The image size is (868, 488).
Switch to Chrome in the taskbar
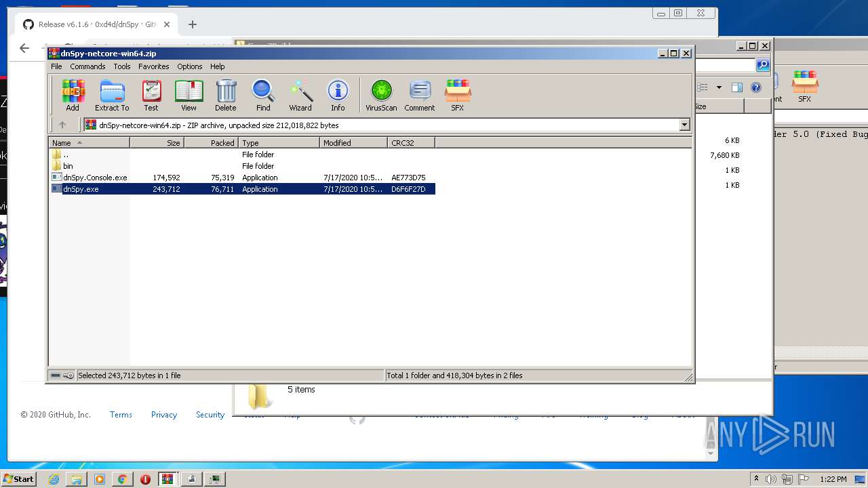click(122, 479)
